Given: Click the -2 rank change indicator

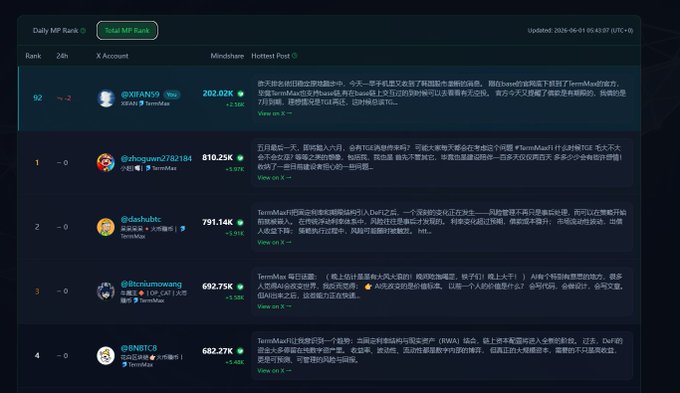Looking at the screenshot, I should tap(64, 98).
